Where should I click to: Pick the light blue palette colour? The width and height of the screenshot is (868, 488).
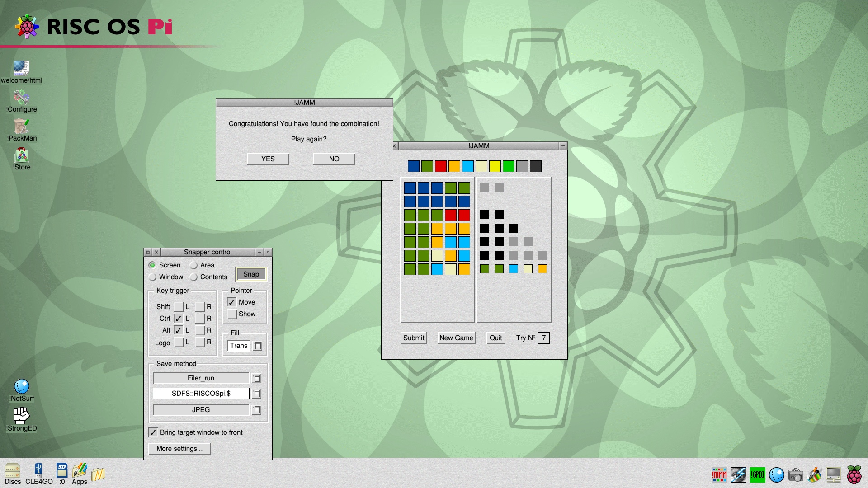click(x=468, y=166)
